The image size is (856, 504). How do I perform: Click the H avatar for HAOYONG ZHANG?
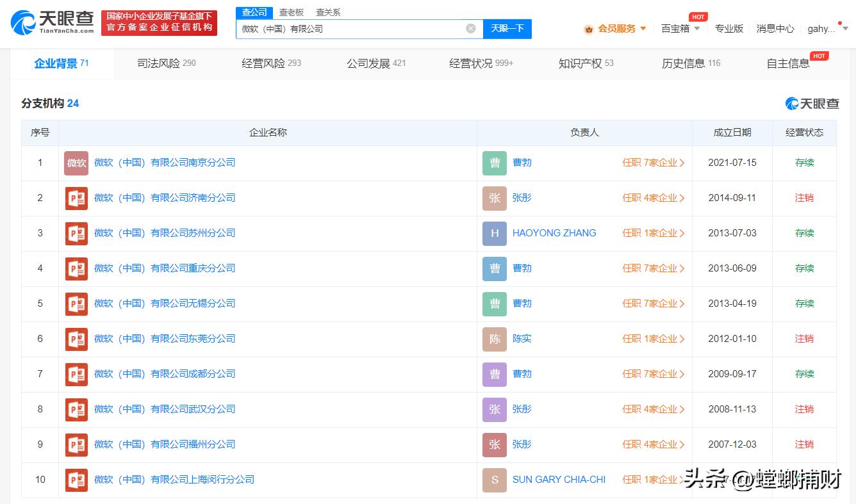(494, 233)
